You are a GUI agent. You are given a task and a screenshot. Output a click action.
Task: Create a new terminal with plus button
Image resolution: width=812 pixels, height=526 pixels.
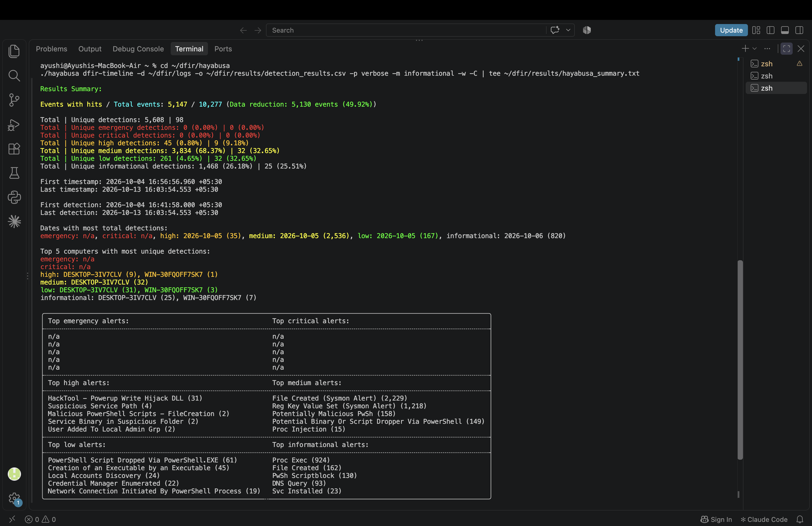point(745,49)
